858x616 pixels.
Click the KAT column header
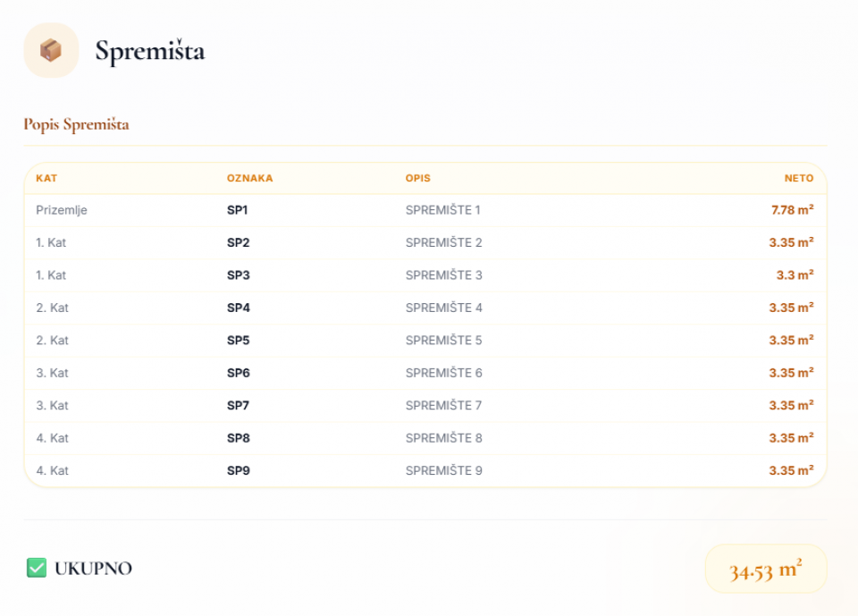[x=46, y=178]
